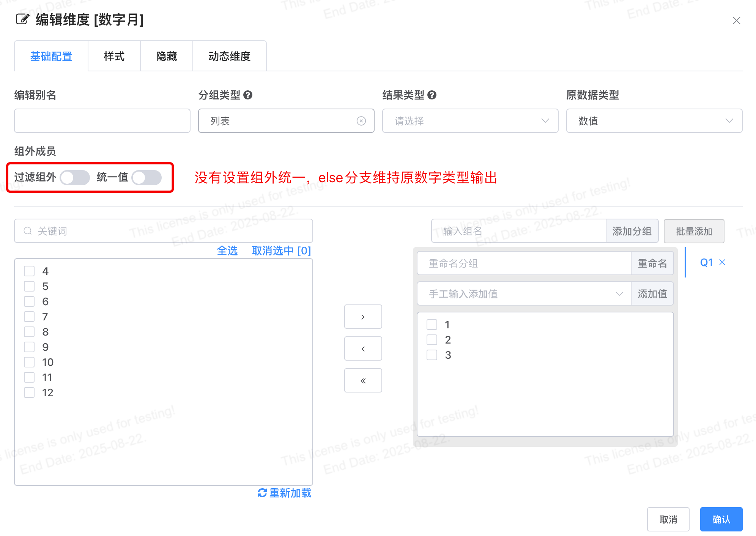756x536 pixels.
Task: Remove the Q1 group using its x icon
Action: pos(722,262)
